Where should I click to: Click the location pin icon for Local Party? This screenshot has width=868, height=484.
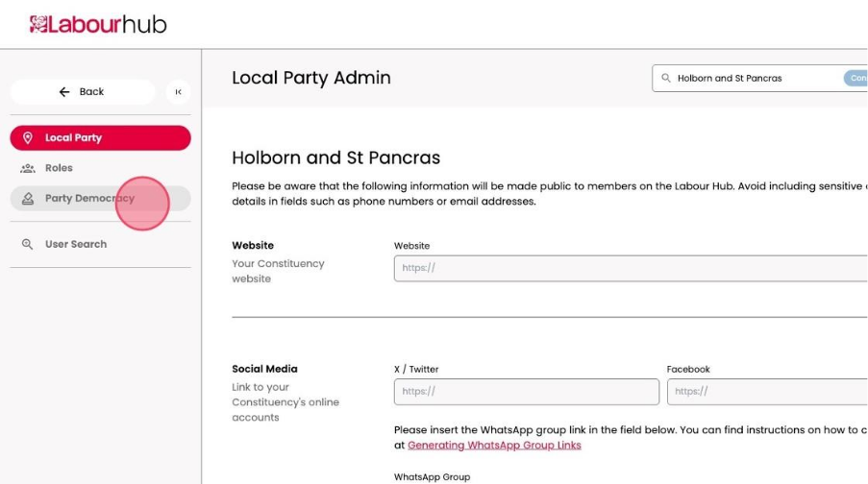(27, 138)
